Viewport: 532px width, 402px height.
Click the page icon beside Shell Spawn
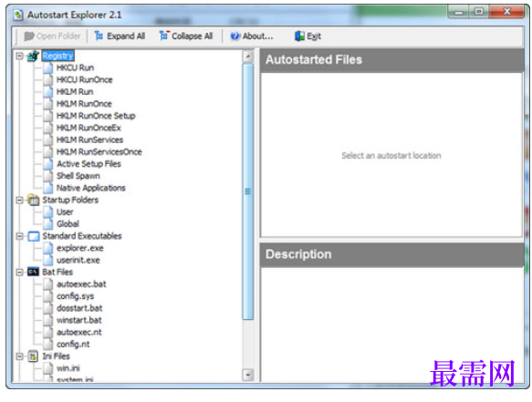point(48,176)
